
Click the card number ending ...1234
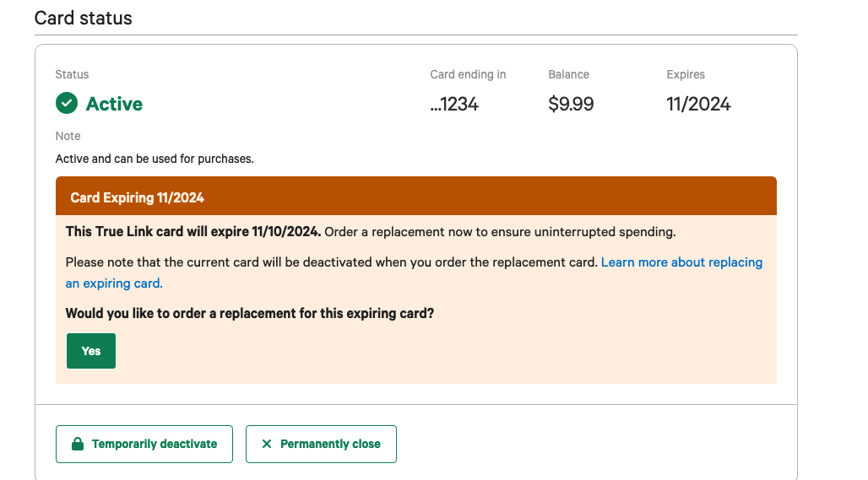coord(454,104)
